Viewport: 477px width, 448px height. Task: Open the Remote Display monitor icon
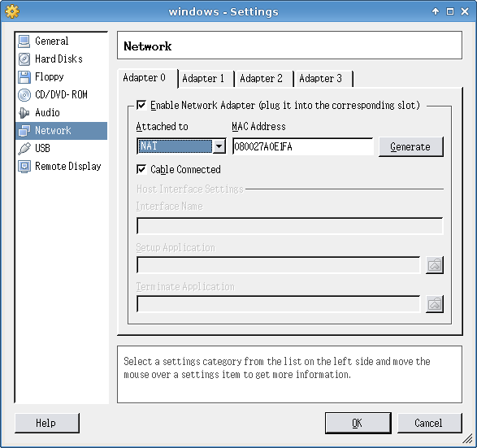[x=24, y=167]
